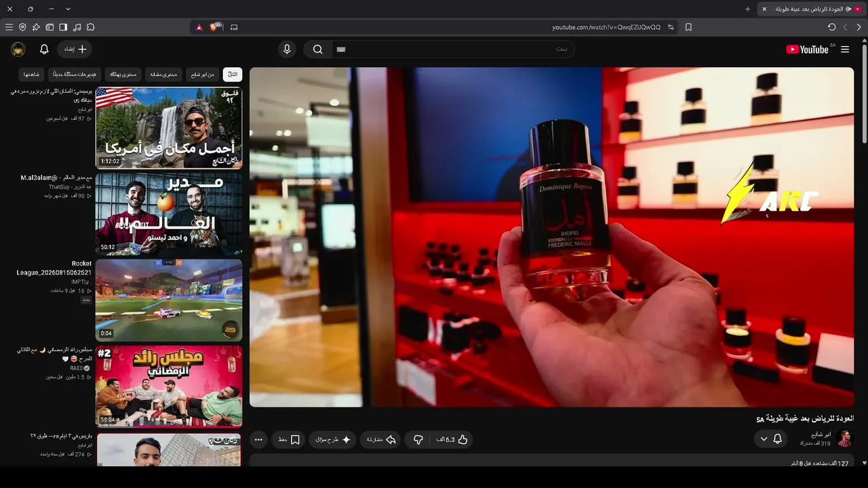Open the IMPTLY channel name link
This screenshot has width=868, height=488.
(x=80, y=281)
